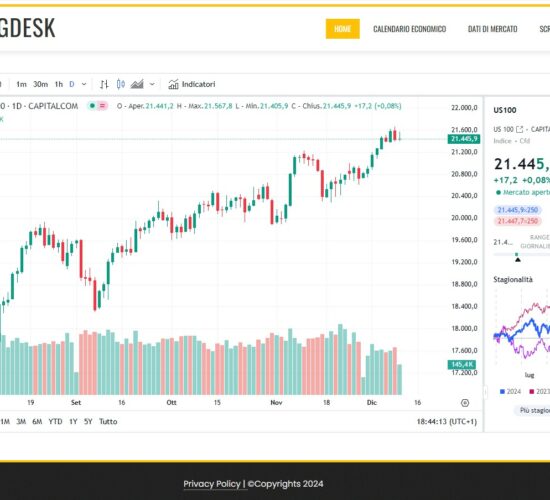Switch to the 1h timeframe
This screenshot has height=500, width=550.
point(59,84)
